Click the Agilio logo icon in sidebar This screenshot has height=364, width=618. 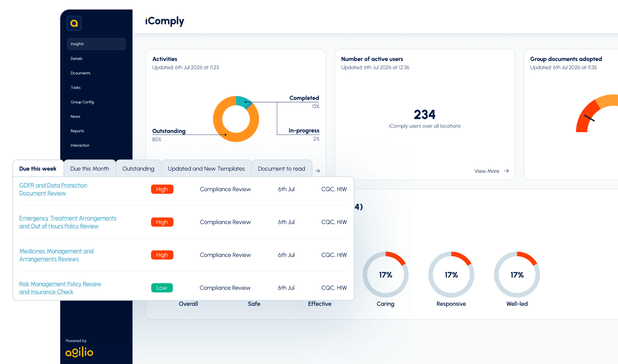74,23
